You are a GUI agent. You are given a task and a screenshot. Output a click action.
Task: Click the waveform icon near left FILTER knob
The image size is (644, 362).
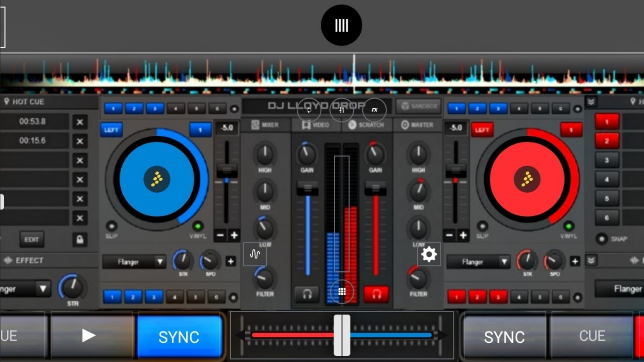(255, 254)
